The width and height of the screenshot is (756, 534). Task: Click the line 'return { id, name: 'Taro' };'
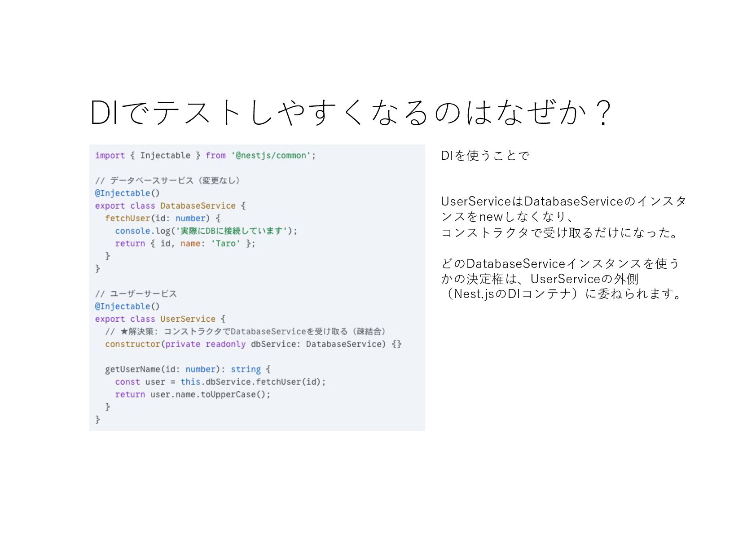185,243
